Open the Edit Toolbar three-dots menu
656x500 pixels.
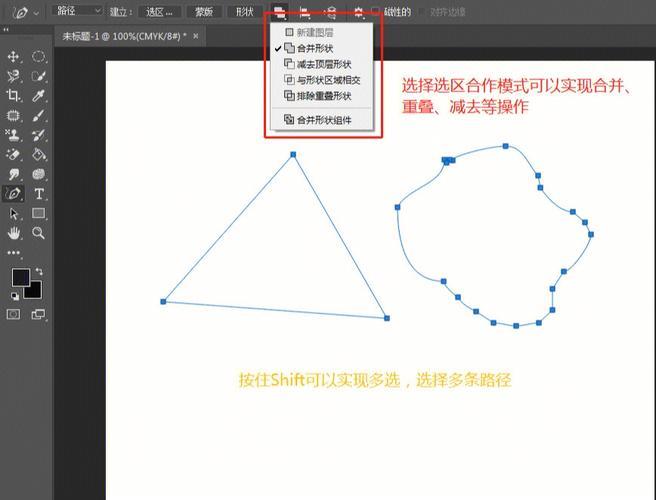[x=13, y=253]
